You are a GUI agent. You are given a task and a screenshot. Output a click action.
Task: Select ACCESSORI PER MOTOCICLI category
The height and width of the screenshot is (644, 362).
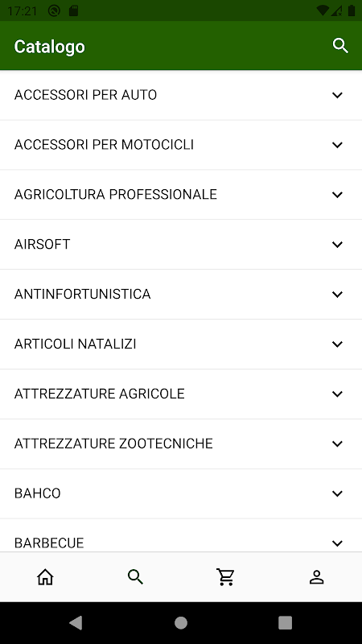[181, 145]
